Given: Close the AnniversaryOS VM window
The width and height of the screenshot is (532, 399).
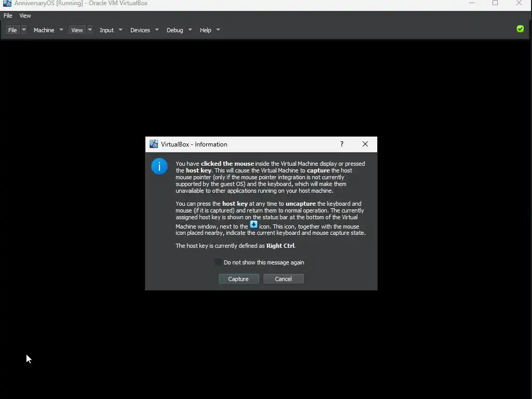Looking at the screenshot, I should coord(519,3).
